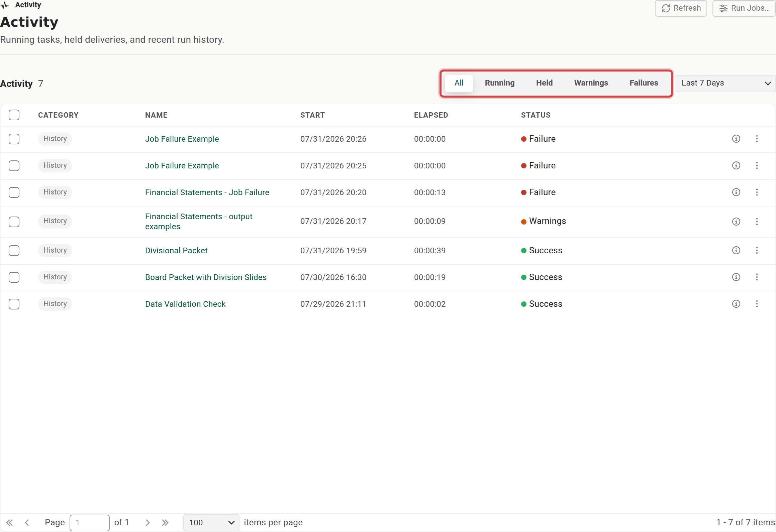Click Failure status on Financial Statements - Job Failure

542,192
